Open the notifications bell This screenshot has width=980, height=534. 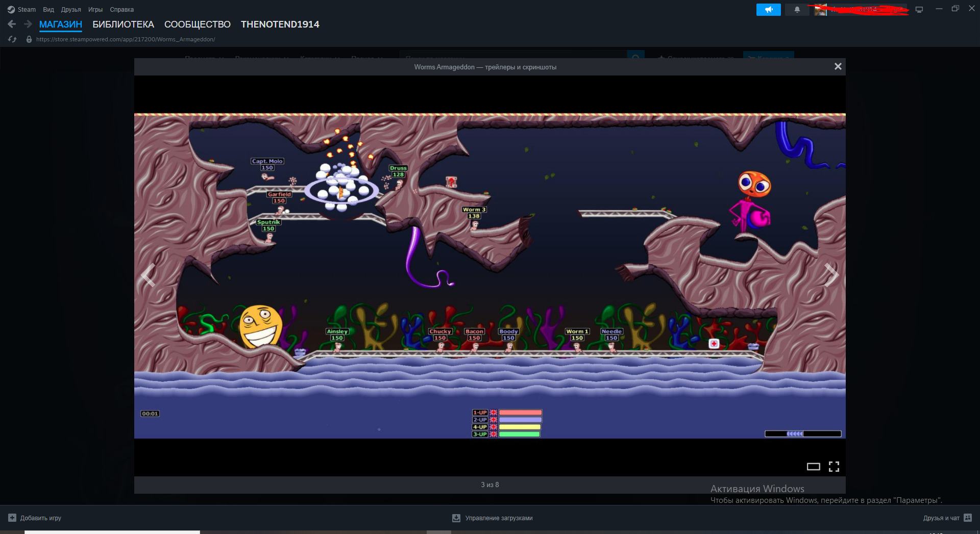coord(797,10)
